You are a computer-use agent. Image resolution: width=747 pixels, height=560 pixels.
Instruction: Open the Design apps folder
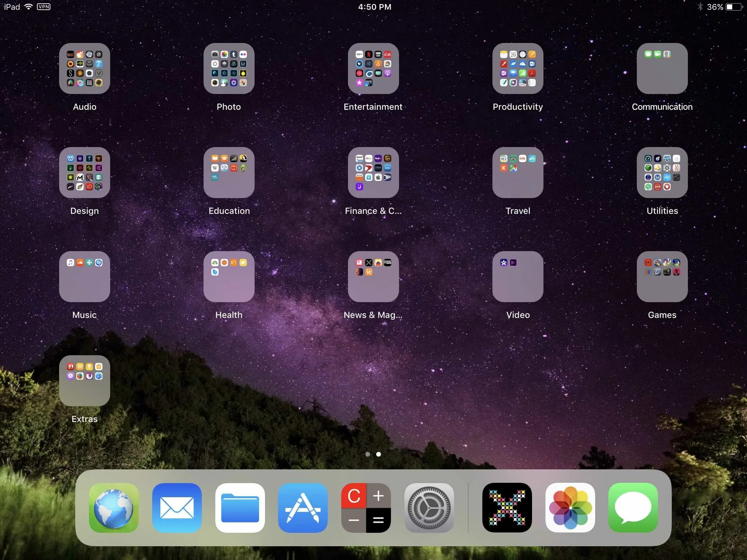[84, 173]
